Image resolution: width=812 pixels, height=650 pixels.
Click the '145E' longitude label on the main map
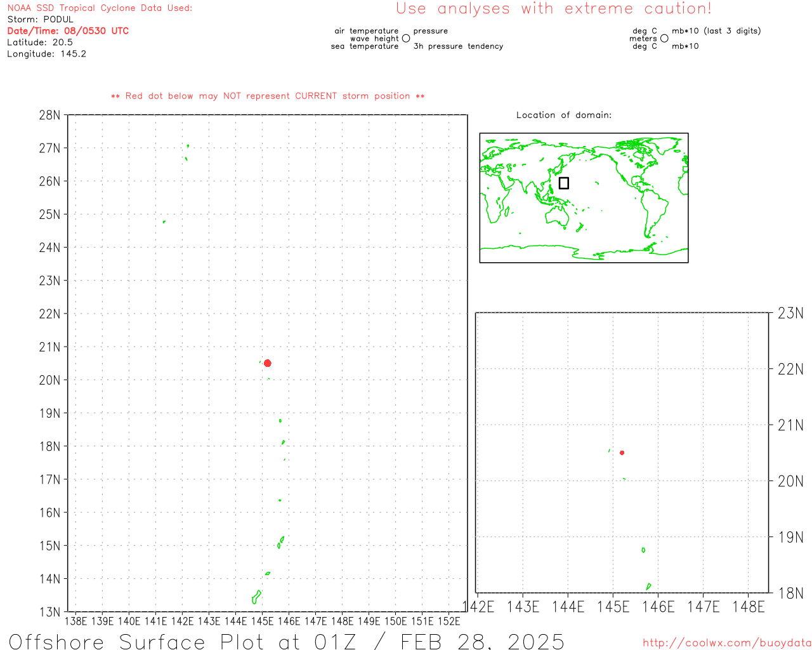[x=262, y=621]
